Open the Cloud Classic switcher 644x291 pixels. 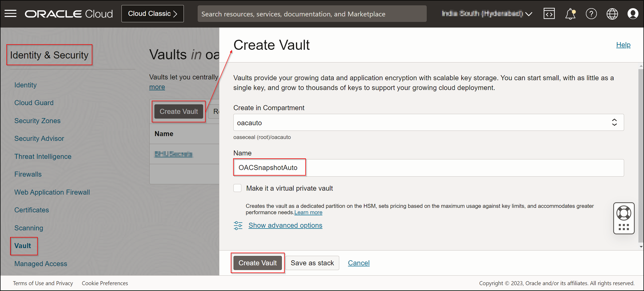[153, 14]
